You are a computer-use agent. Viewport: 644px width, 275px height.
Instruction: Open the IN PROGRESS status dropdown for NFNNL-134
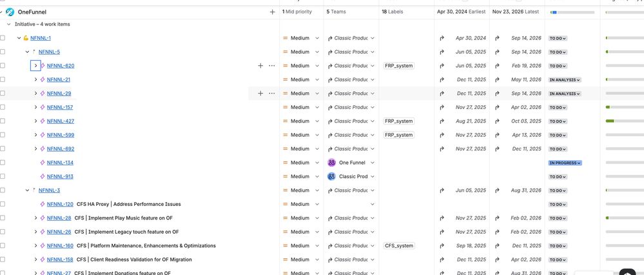coord(565,163)
